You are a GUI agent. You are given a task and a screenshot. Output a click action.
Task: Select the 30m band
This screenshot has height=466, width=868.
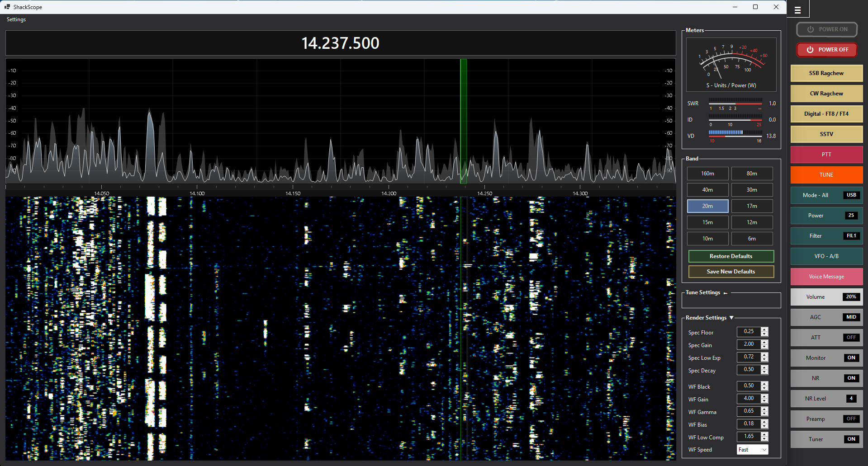[752, 190]
